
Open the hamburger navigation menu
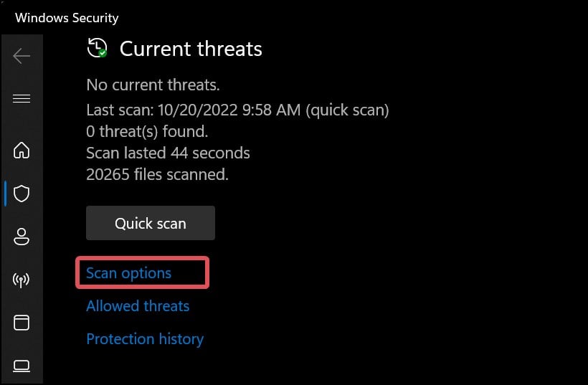point(22,99)
